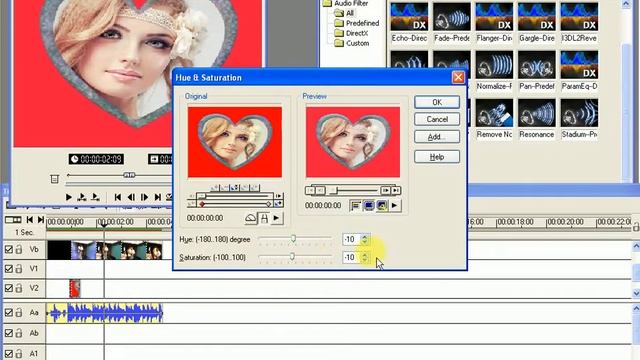Toggle the A1 audio track checkbox
Screen dimensions: 640x360
pos(9,353)
